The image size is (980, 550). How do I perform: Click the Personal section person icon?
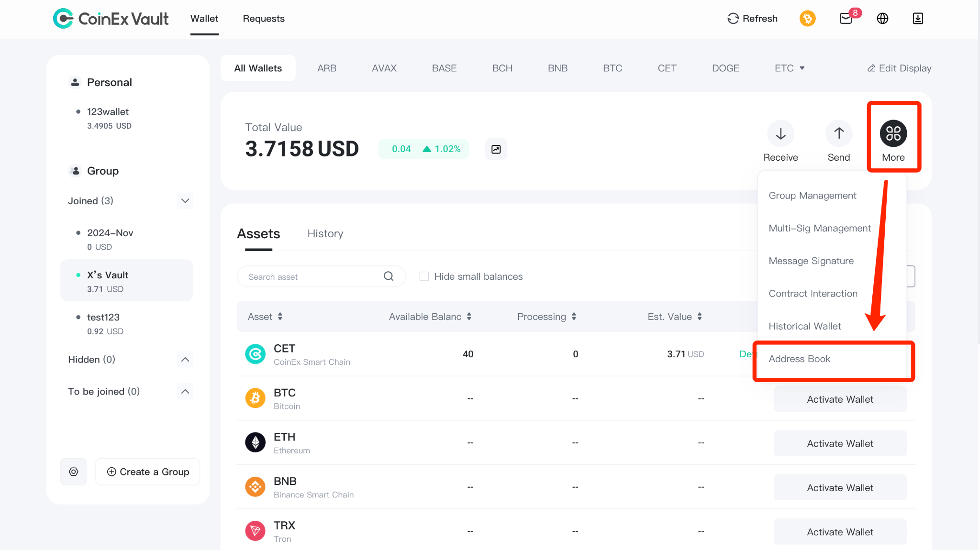(75, 82)
